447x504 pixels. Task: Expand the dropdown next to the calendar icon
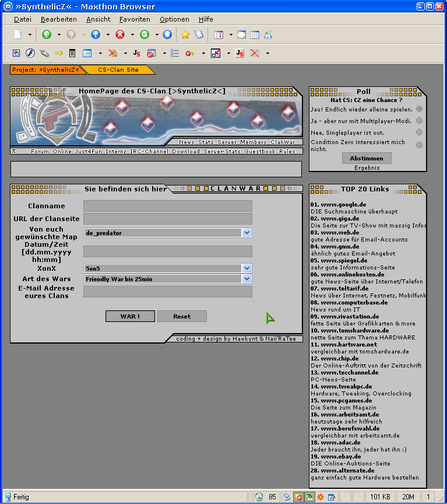(x=100, y=53)
